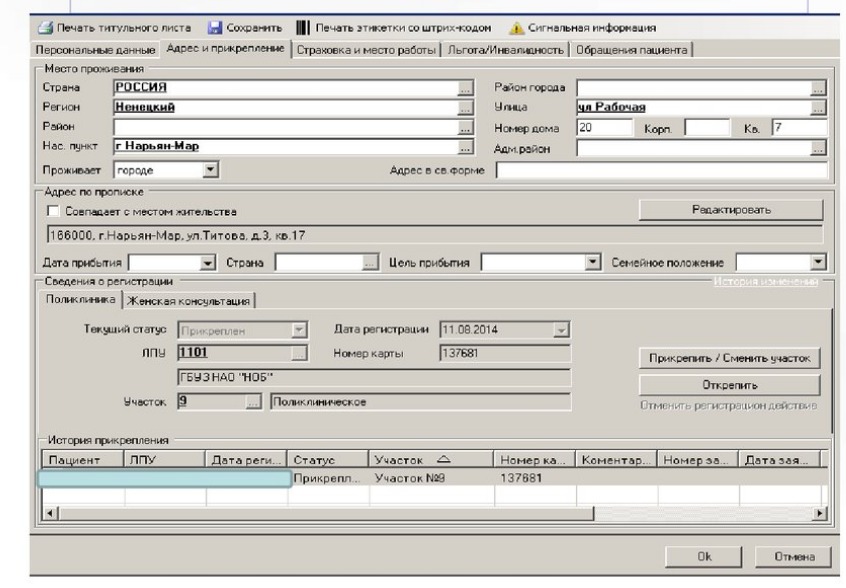
Task: Open the Страна lookup ellipsis button
Action: pos(465,88)
